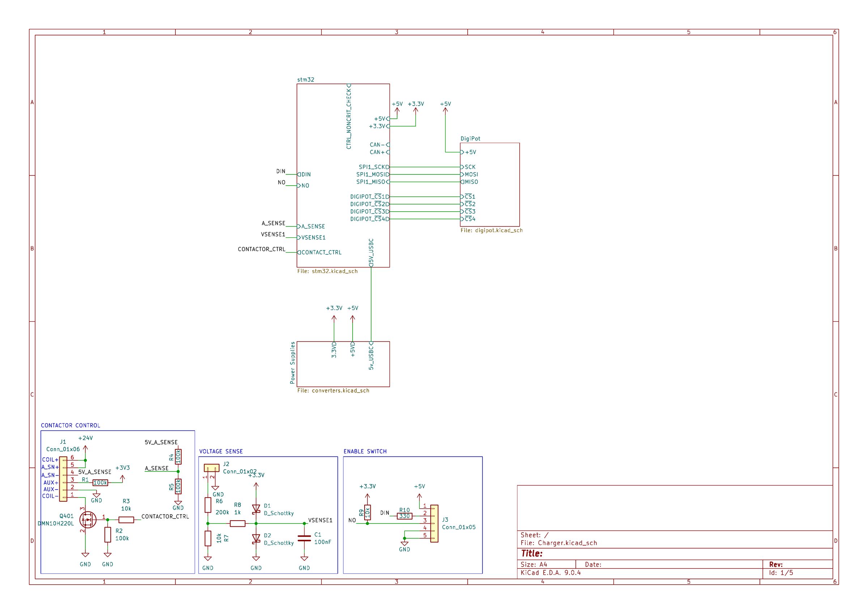The image size is (868, 614).
Task: Click the CS3 pin on DigiPot sheet
Action: [x=468, y=211]
